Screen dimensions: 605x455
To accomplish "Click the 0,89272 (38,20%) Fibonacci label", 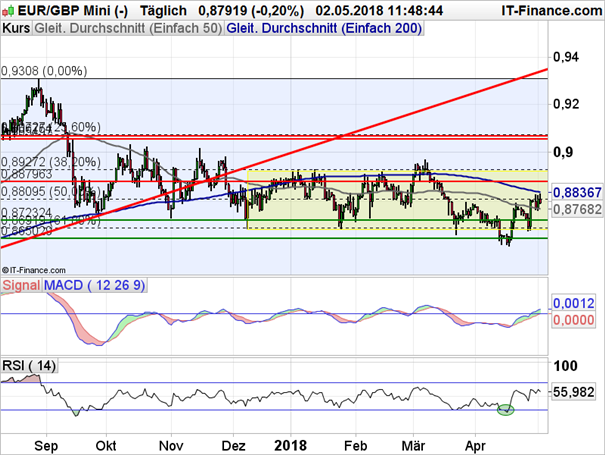I will (x=51, y=162).
